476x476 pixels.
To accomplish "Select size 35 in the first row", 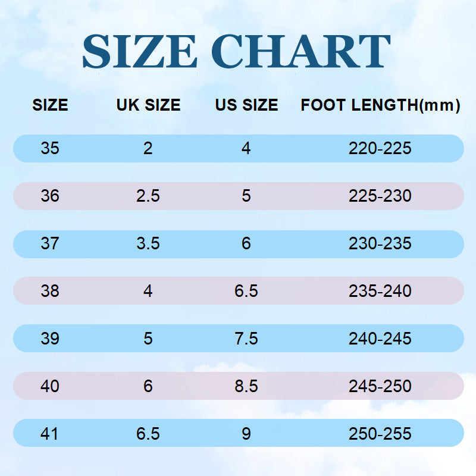I will pyautogui.click(x=50, y=149).
